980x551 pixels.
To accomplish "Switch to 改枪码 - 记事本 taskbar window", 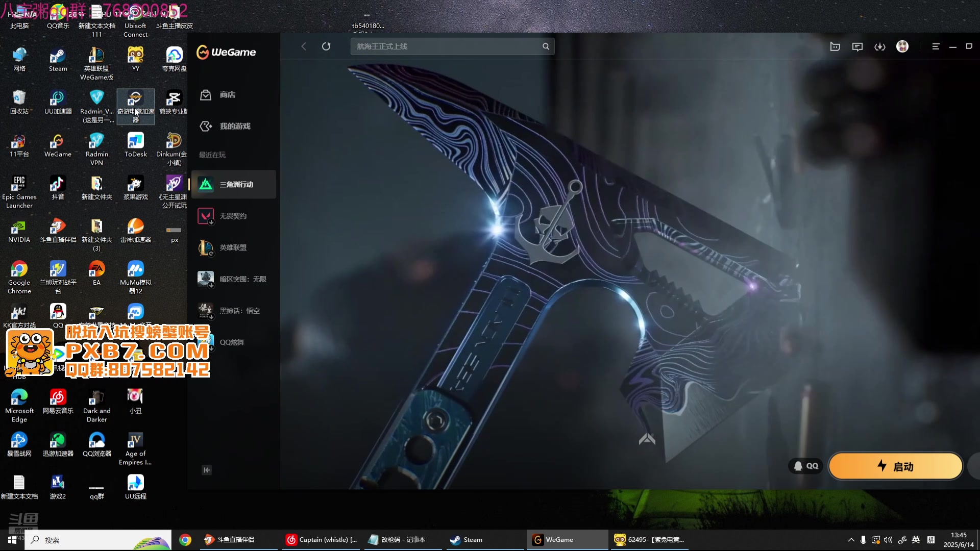I will click(403, 540).
